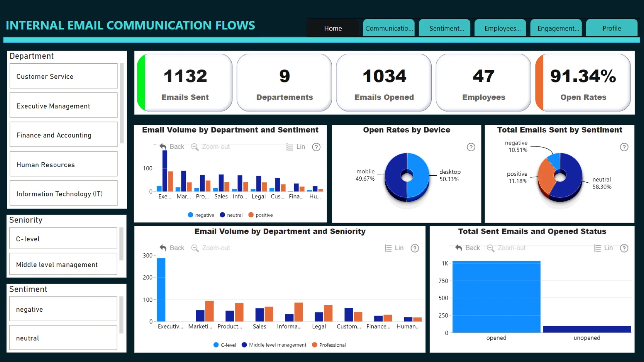
Task: Open help icon in Sentiment volume chart
Action: (316, 147)
